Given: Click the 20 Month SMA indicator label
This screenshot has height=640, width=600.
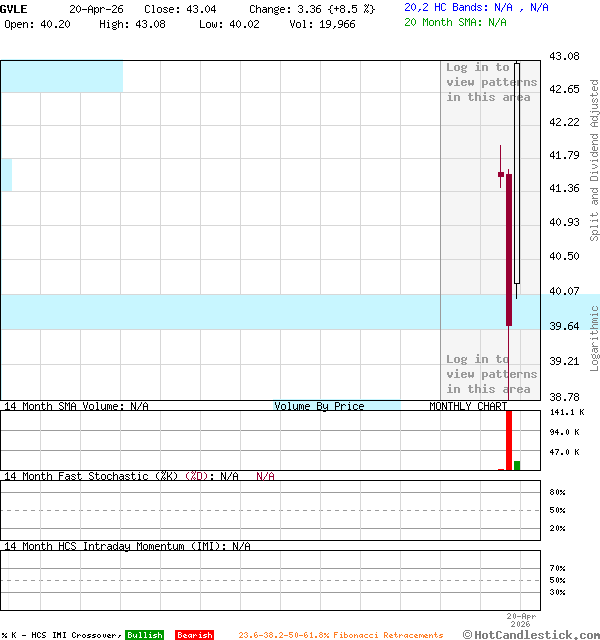Looking at the screenshot, I should [x=455, y=22].
